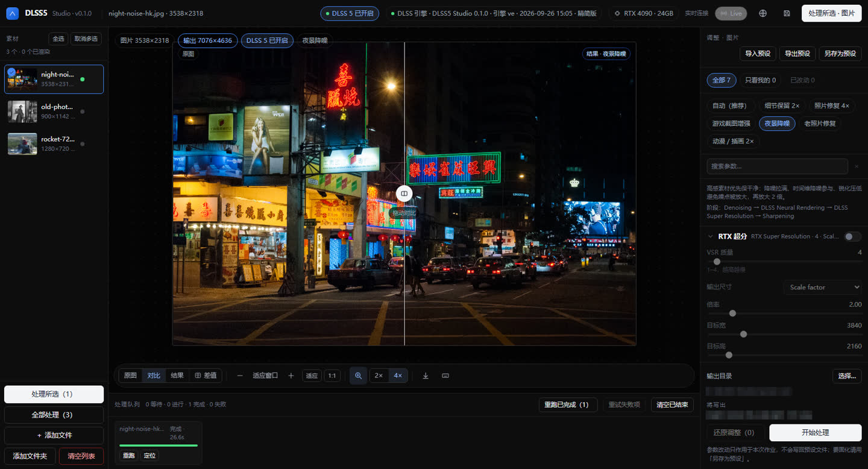The height and width of the screenshot is (469, 868).
Task: Enable the 1:1 zoom option
Action: point(332,376)
